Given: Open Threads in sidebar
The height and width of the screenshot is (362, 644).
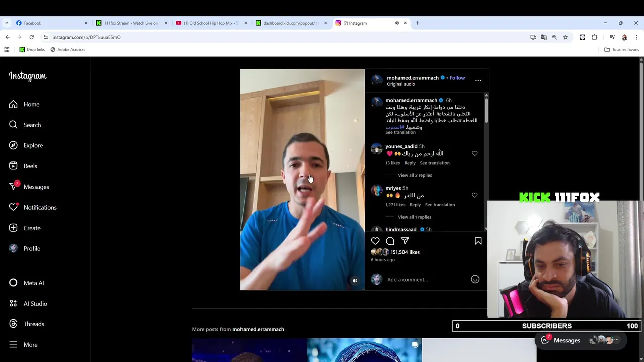Looking at the screenshot, I should click(x=27, y=324).
